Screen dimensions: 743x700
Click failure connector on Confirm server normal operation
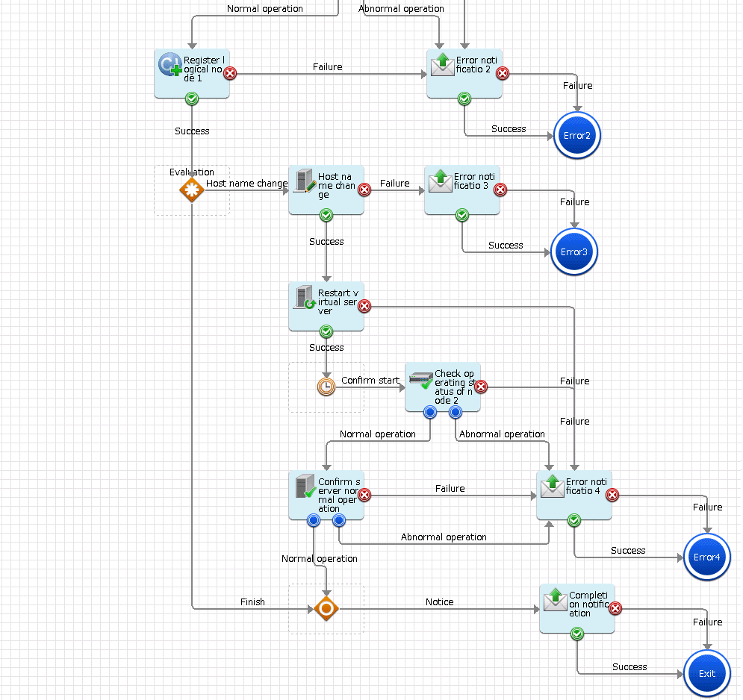click(x=364, y=496)
